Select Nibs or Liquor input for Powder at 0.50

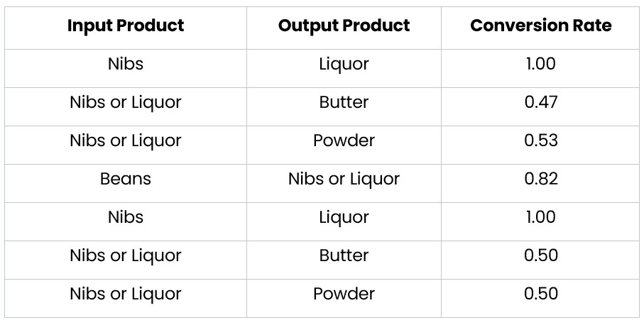tap(126, 294)
